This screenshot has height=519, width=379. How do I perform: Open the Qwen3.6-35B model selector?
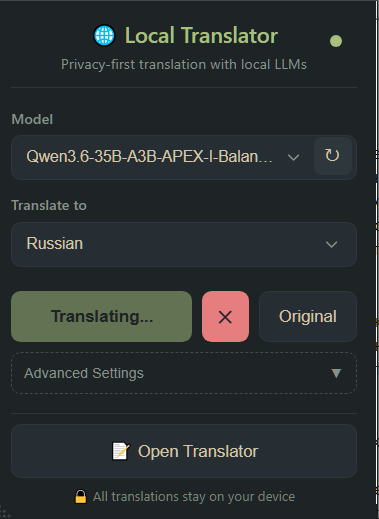pyautogui.click(x=162, y=157)
